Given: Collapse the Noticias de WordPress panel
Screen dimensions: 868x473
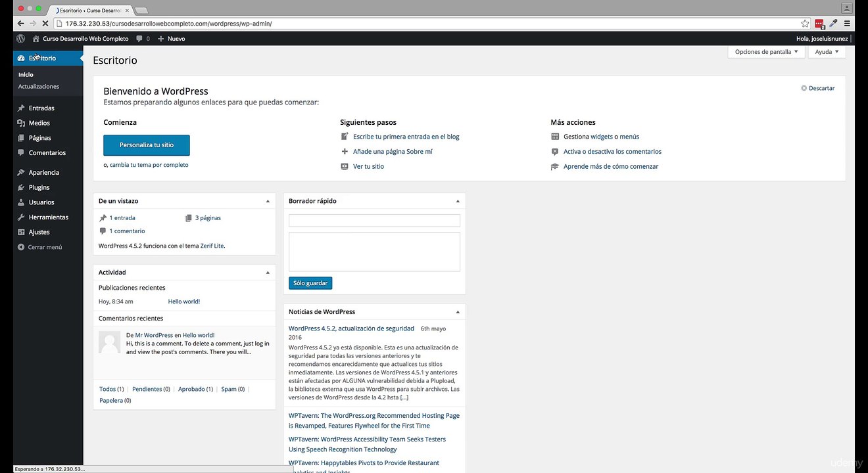Looking at the screenshot, I should pos(458,312).
